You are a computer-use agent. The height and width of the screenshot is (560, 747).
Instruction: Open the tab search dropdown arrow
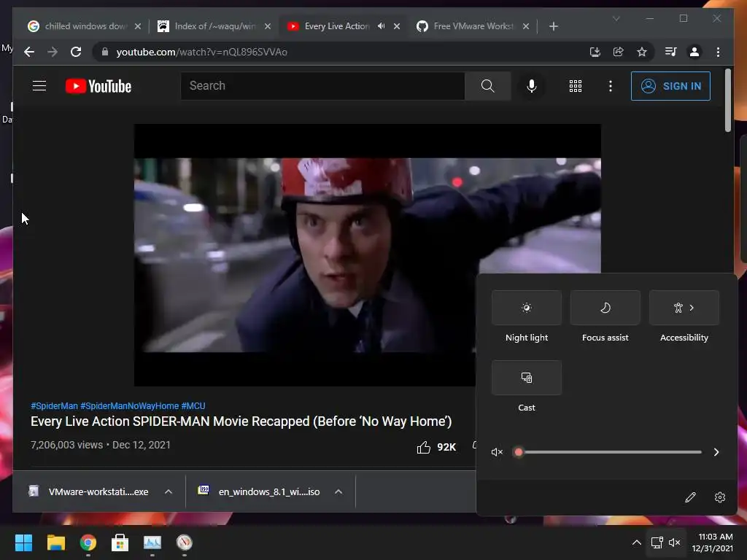(616, 18)
